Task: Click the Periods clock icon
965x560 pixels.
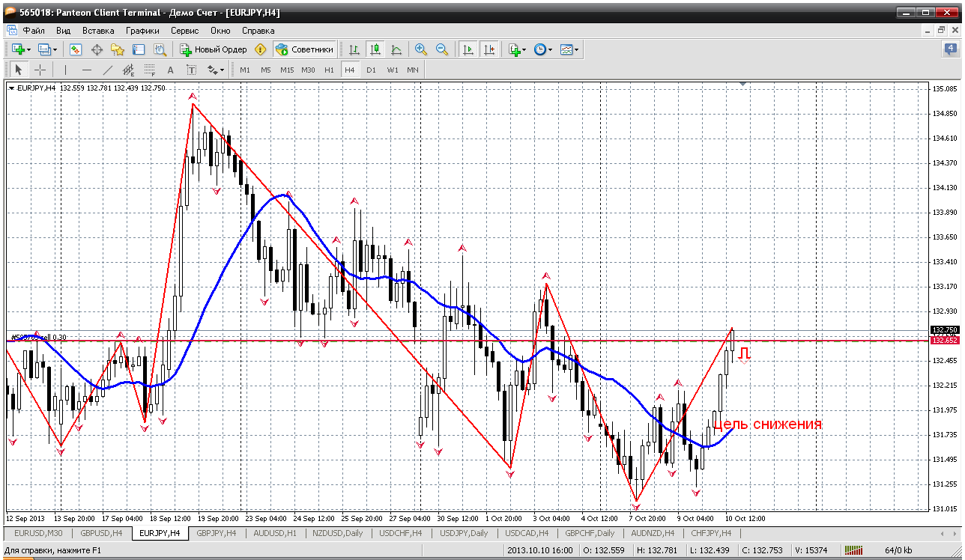Action: (539, 49)
